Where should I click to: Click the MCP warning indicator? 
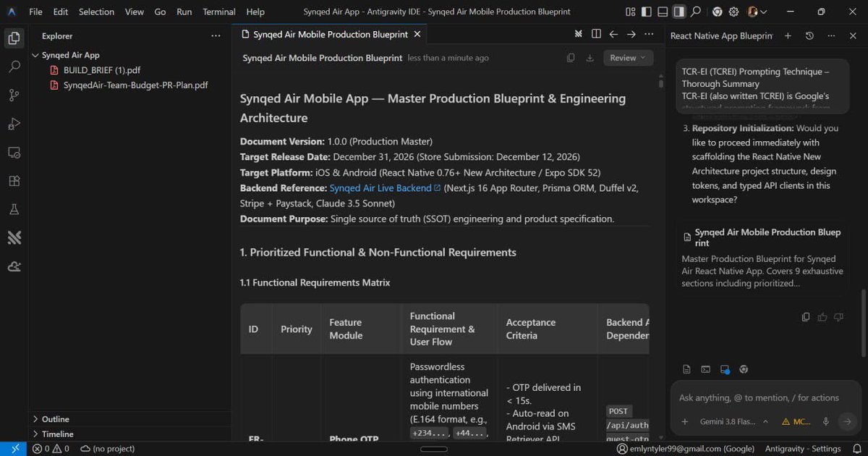click(x=796, y=421)
